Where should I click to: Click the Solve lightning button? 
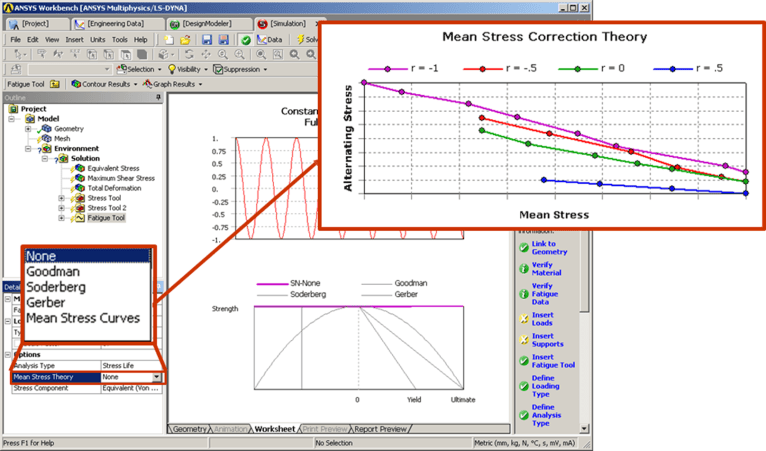click(307, 40)
